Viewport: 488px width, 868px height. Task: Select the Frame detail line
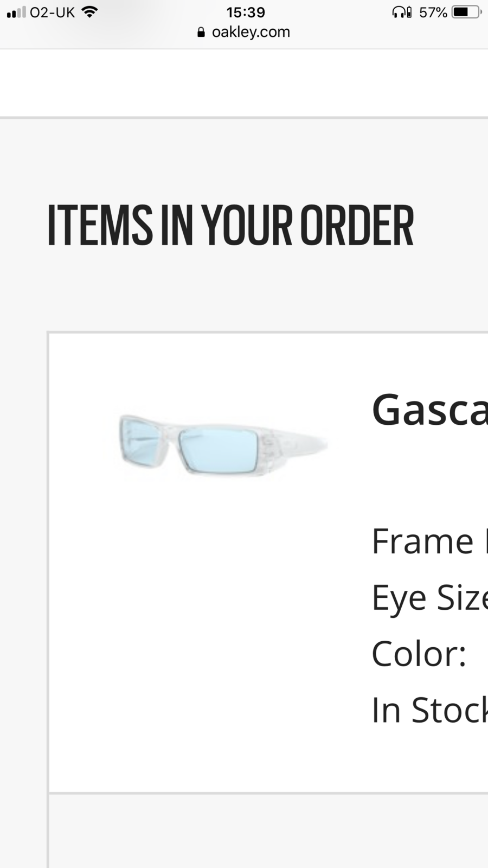(x=428, y=541)
